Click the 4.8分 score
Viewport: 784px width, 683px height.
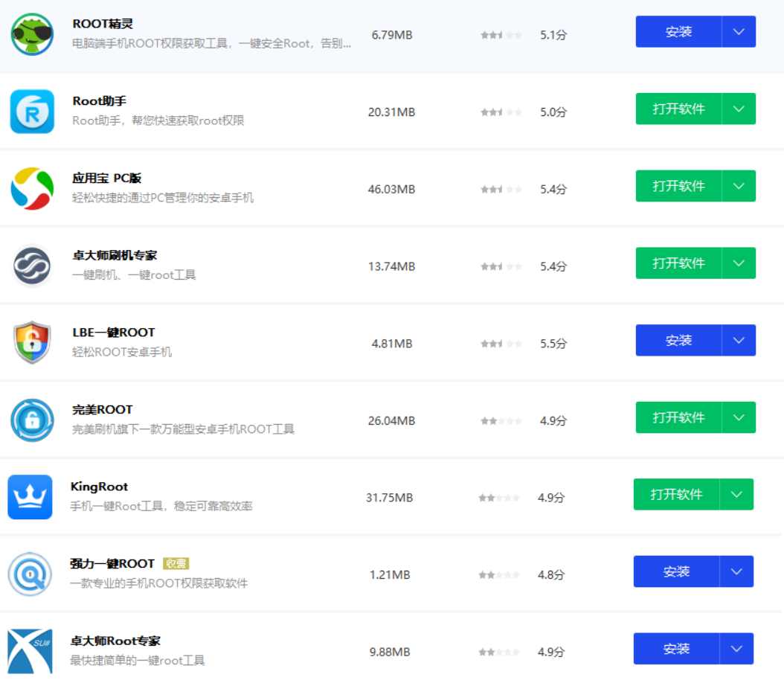[x=551, y=575]
